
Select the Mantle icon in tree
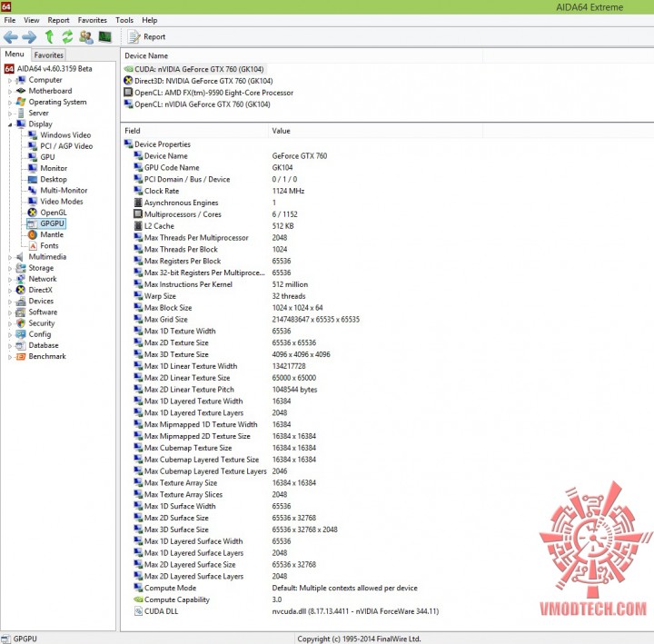coord(33,234)
